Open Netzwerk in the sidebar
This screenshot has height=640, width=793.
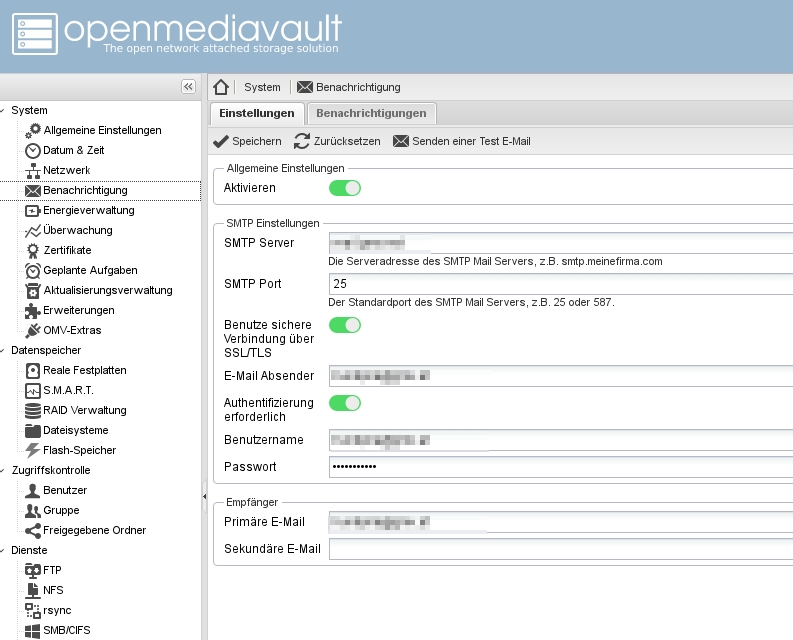point(67,170)
